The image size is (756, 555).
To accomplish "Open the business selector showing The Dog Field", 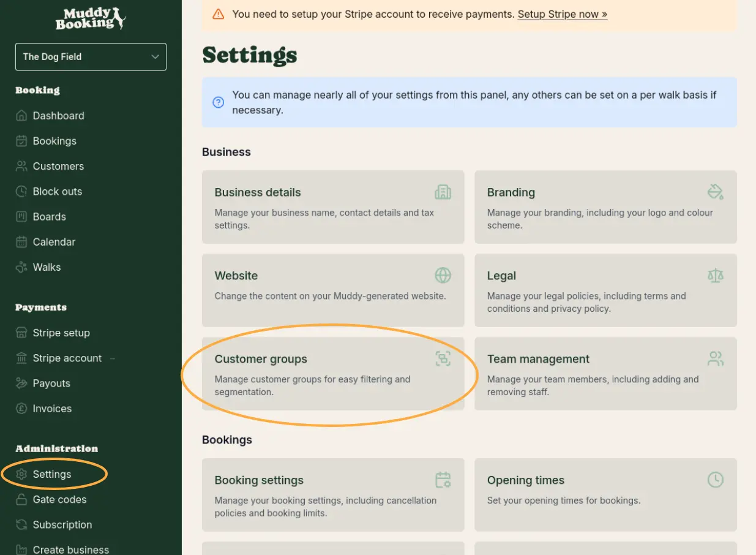I will pos(91,56).
